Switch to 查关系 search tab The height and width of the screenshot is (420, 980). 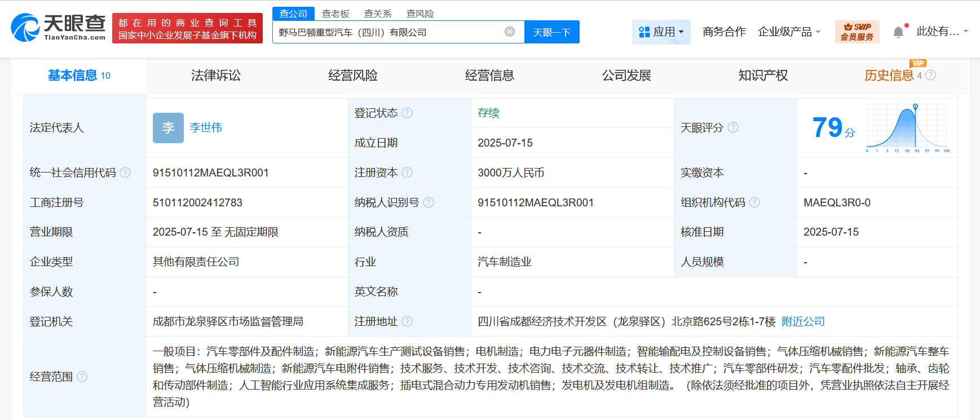click(x=378, y=14)
